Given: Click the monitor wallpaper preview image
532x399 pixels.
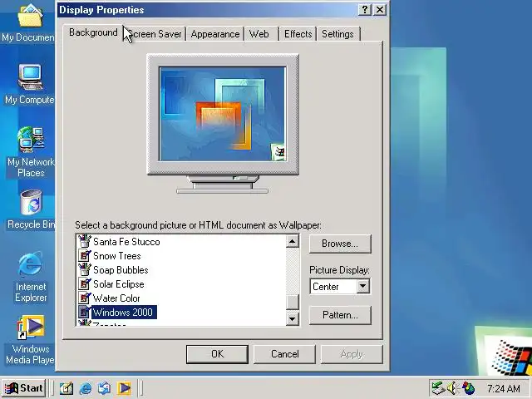Looking at the screenshot, I should [x=223, y=114].
